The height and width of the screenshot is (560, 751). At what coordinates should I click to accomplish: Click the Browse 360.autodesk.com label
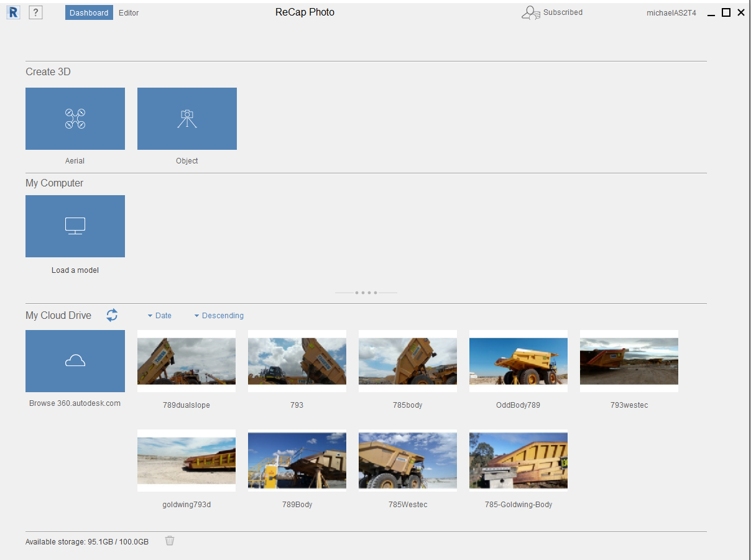pos(75,403)
